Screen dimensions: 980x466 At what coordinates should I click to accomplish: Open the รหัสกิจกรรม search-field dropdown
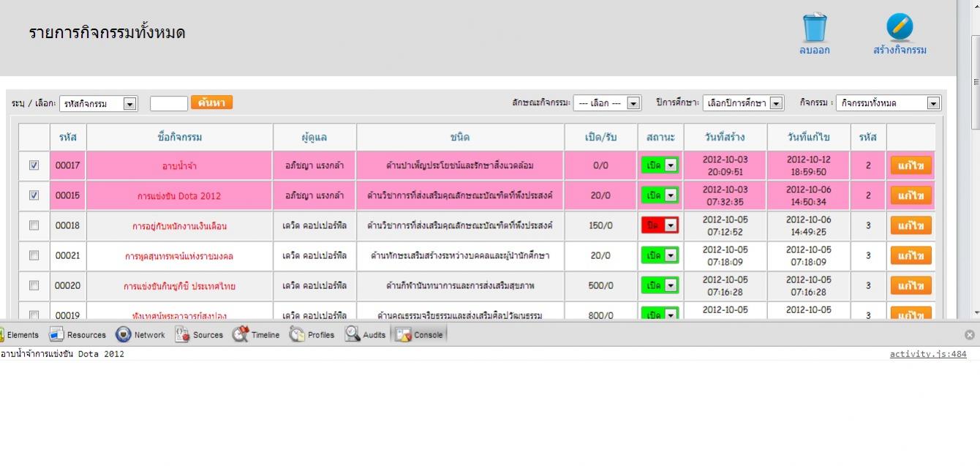[x=98, y=103]
